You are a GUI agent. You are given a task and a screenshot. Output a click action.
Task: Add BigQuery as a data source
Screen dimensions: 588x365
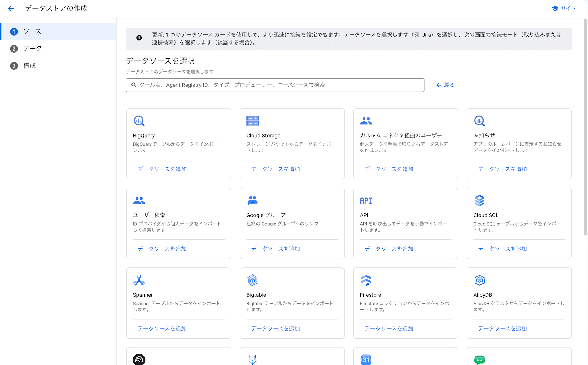click(162, 169)
